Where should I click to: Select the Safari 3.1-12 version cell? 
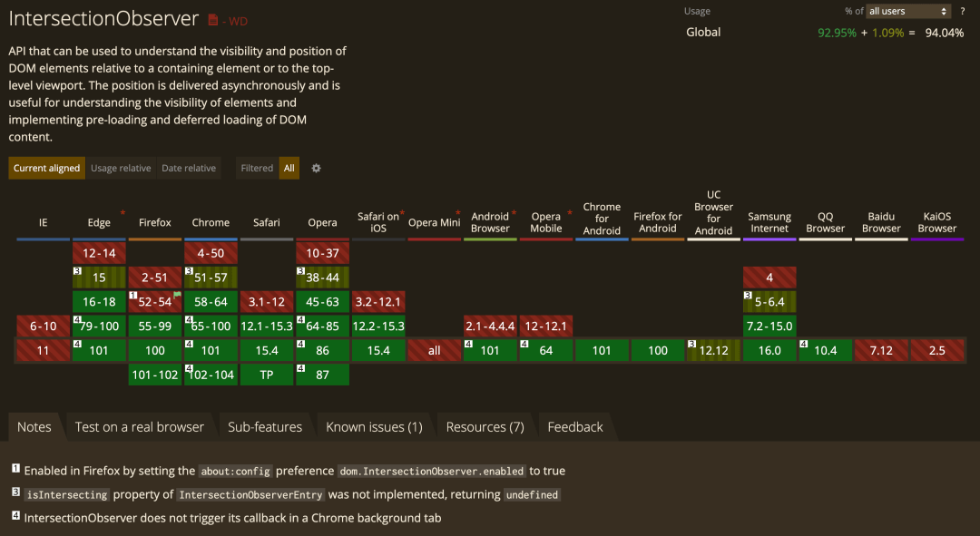click(x=267, y=302)
